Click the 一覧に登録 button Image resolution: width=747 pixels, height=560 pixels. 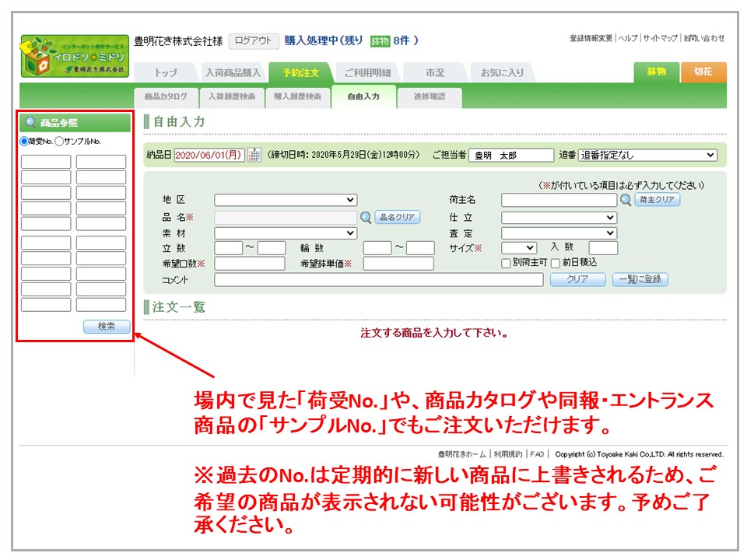click(x=640, y=279)
